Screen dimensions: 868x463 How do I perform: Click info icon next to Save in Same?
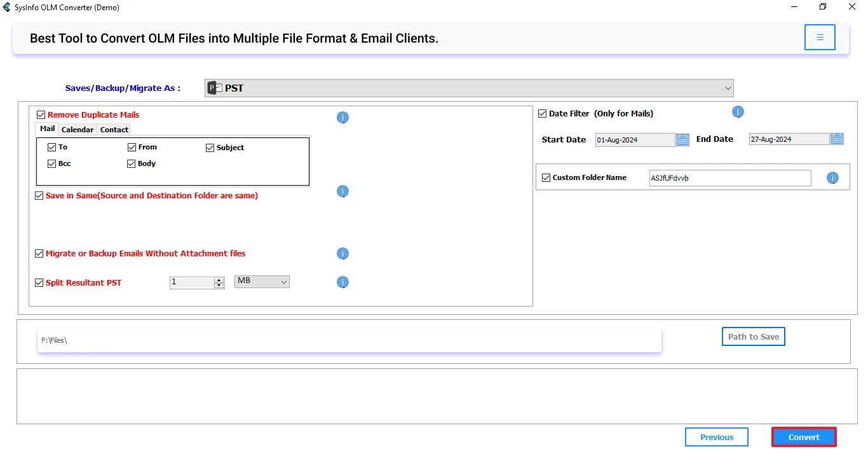pyautogui.click(x=342, y=191)
